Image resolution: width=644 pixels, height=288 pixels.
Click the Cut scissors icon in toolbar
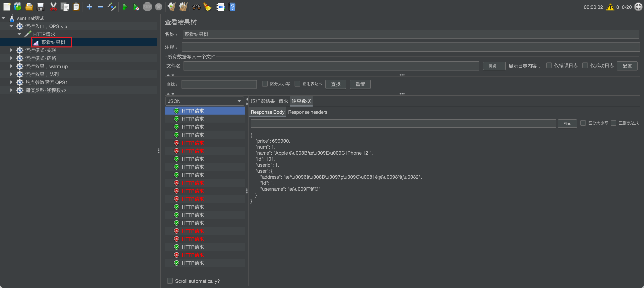tap(53, 7)
